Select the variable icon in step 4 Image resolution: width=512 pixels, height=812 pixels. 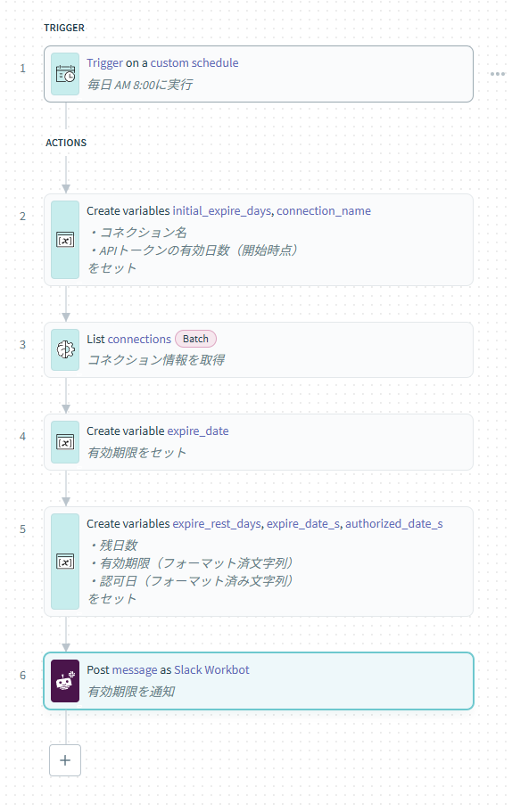pos(65,442)
